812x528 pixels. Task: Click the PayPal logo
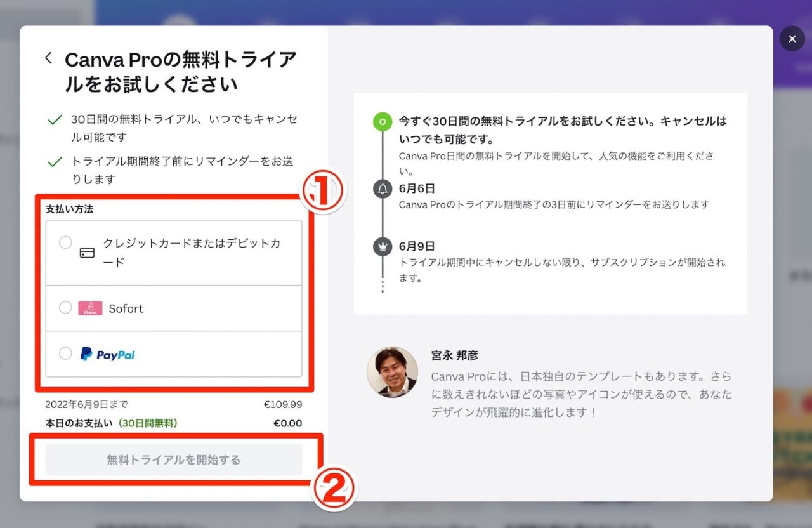coord(107,354)
